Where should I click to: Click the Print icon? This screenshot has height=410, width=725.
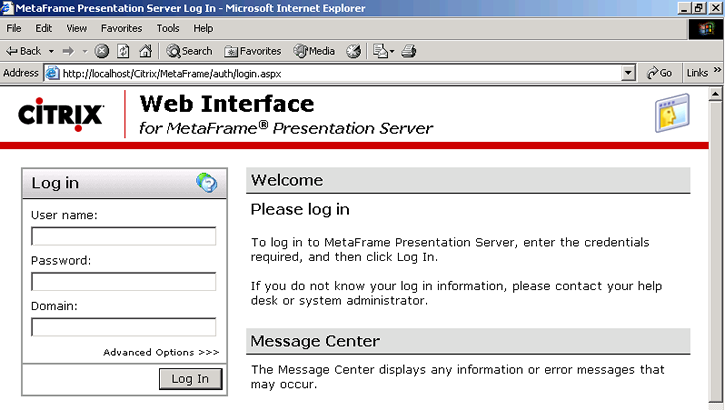click(x=409, y=51)
